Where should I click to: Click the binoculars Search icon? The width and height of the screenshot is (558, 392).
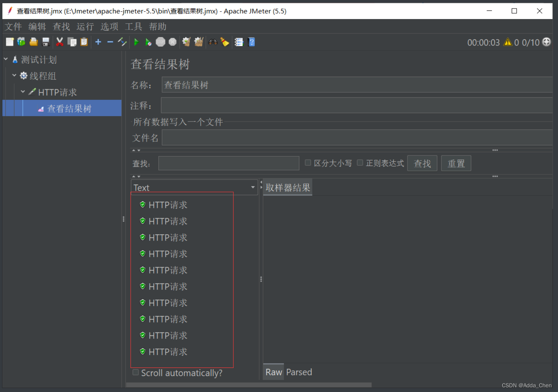coord(213,42)
